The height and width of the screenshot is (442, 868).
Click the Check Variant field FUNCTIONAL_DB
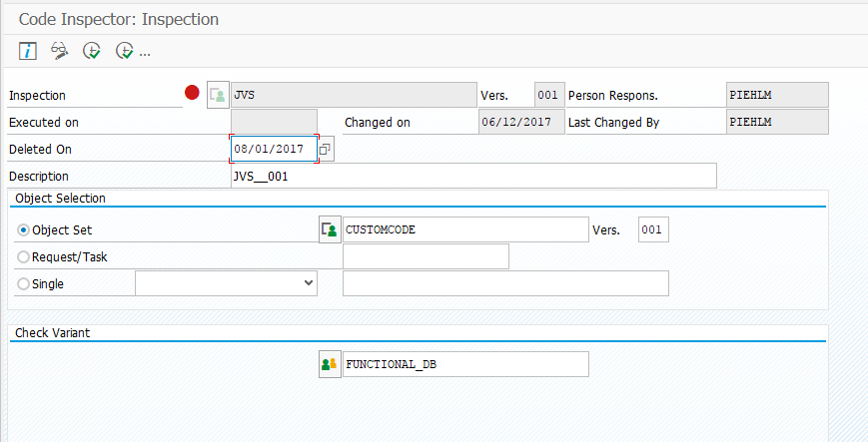(465, 364)
